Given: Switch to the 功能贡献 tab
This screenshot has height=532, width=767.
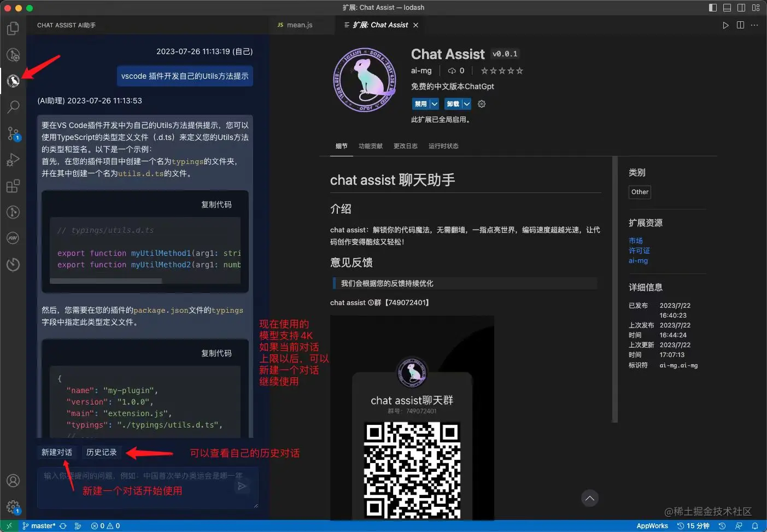Looking at the screenshot, I should tap(370, 146).
